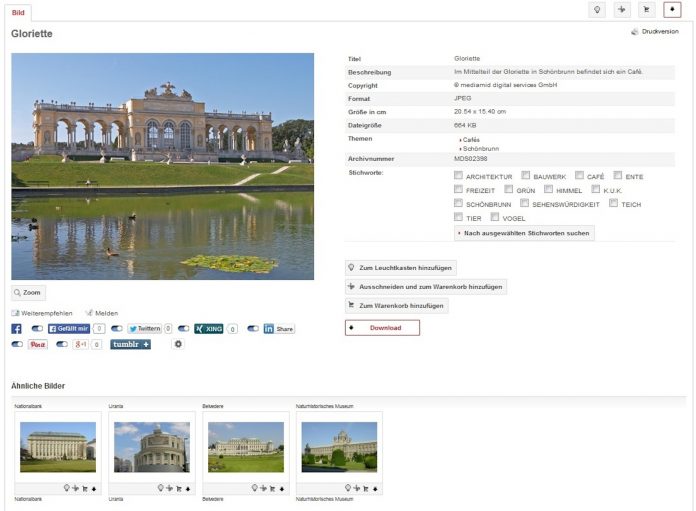Click the Pinterest Pinit icon
Image resolution: width=696 pixels, height=511 pixels.
point(37,344)
